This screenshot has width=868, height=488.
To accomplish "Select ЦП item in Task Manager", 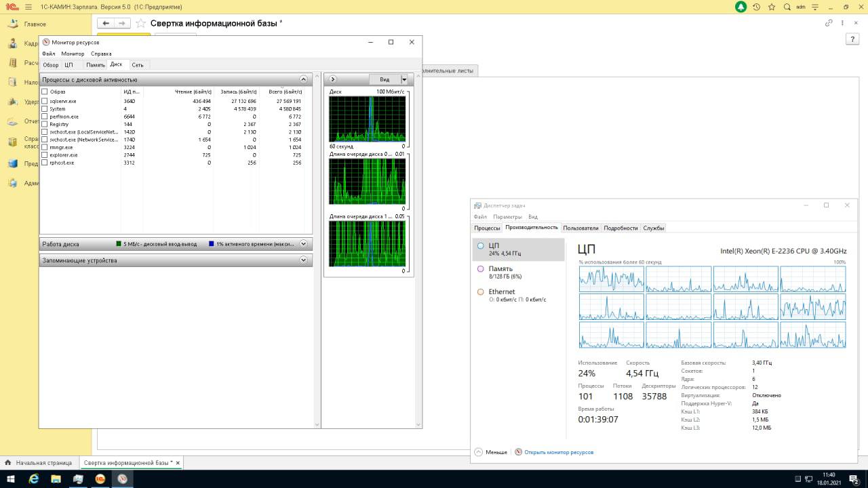I will [518, 249].
